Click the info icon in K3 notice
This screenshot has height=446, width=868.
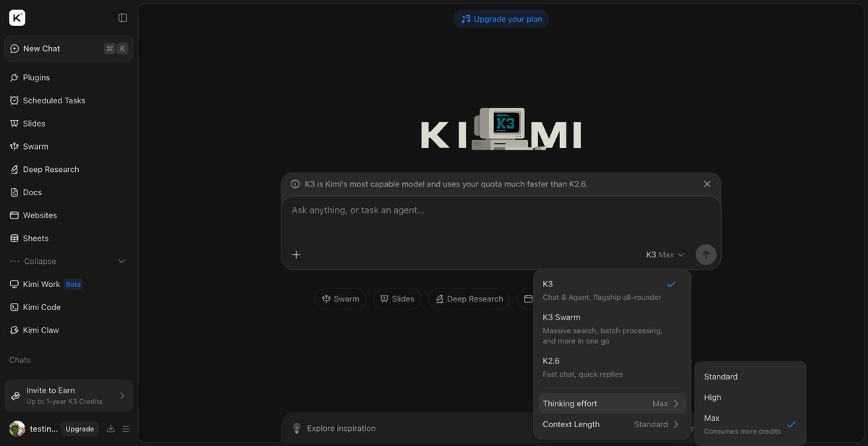(x=295, y=184)
